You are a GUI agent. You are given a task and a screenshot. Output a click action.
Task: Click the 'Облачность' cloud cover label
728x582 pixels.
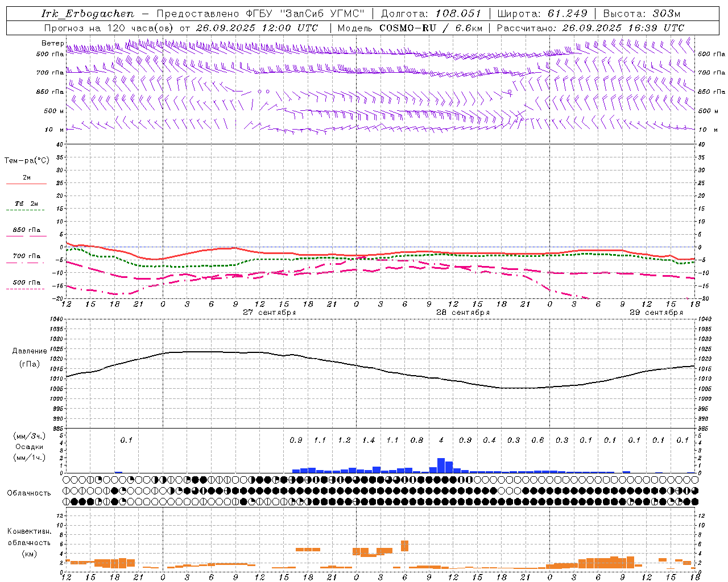tap(29, 493)
